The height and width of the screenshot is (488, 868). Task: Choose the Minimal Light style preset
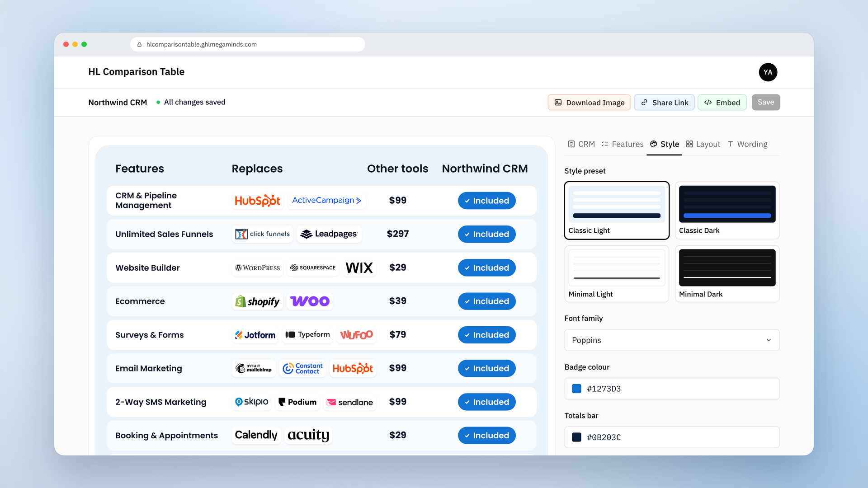pyautogui.click(x=617, y=274)
